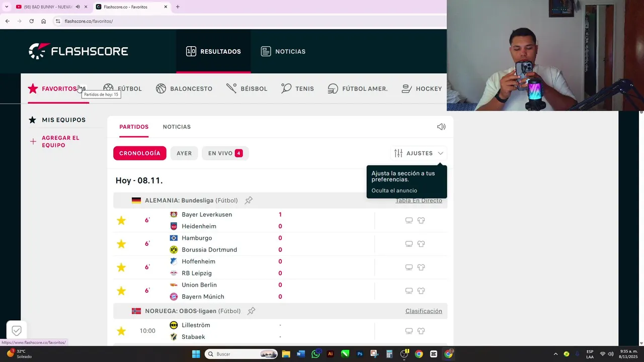Screen dimensions: 644x362
Task: Open lineup shirt icon for Hamburgo match
Action: click(421, 244)
